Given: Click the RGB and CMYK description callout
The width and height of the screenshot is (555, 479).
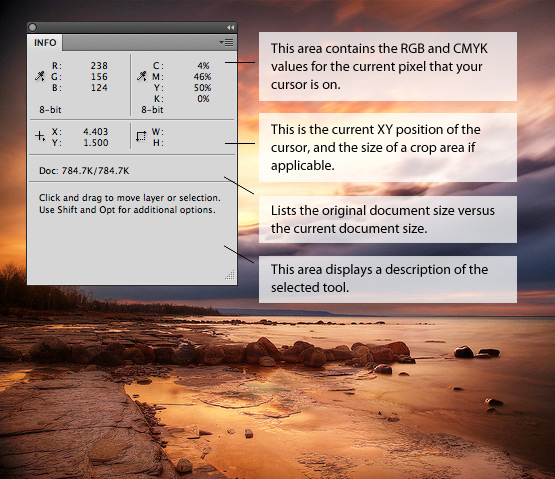Looking at the screenshot, I should pyautogui.click(x=388, y=67).
